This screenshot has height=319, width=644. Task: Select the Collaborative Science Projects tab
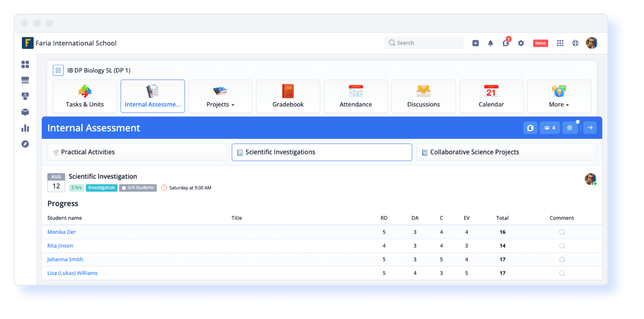click(506, 152)
